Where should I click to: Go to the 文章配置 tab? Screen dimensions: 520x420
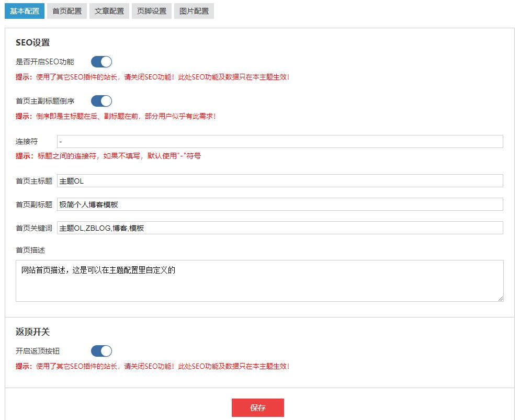[x=109, y=11]
